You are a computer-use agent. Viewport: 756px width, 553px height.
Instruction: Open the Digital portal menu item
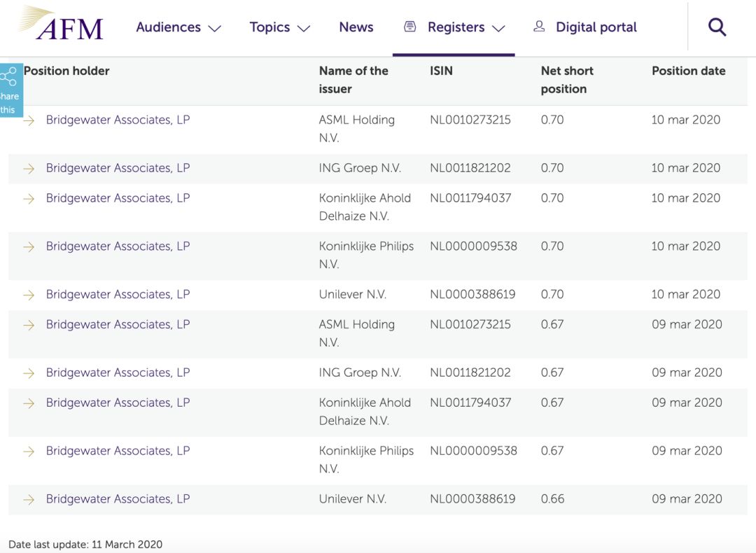tap(596, 27)
